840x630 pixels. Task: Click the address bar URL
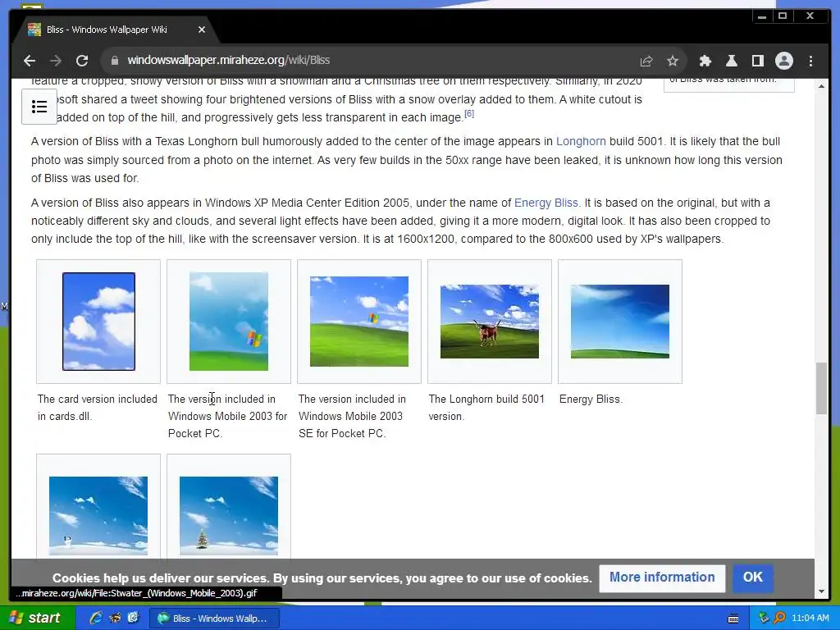tap(229, 60)
